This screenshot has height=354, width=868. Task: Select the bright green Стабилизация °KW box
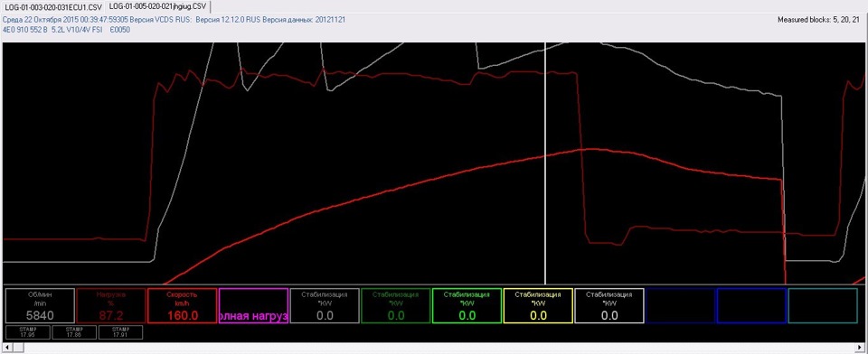[467, 306]
